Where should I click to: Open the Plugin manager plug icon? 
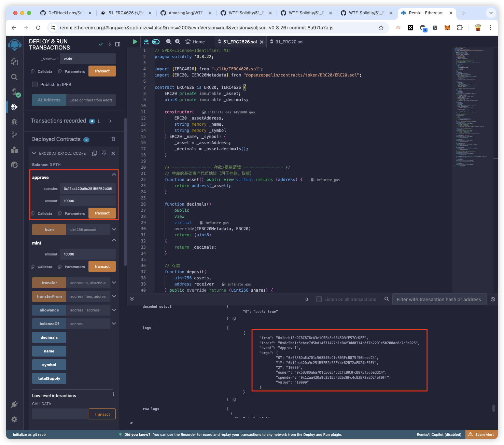[x=14, y=404]
